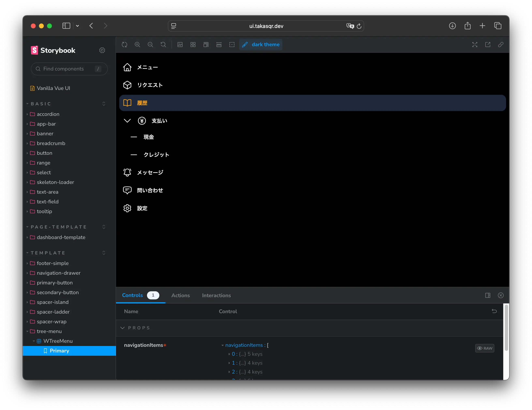532x410 pixels.
Task: Enable the measure tool
Action: [219, 45]
